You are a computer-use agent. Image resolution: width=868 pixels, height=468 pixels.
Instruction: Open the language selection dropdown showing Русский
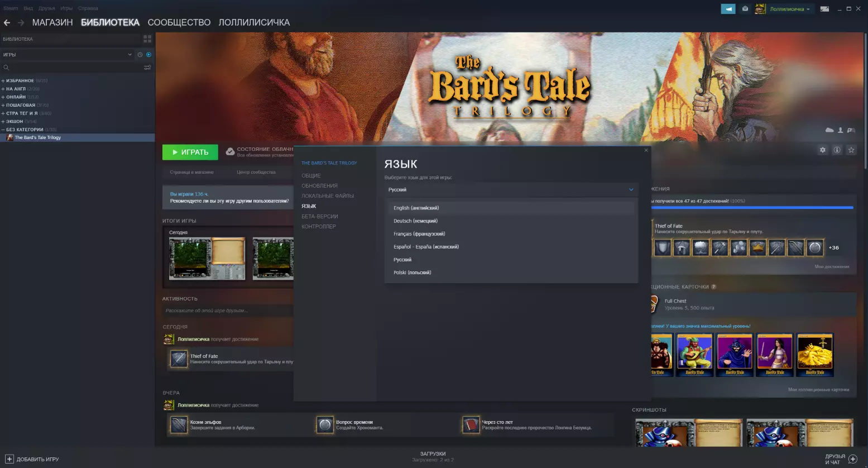tap(511, 190)
